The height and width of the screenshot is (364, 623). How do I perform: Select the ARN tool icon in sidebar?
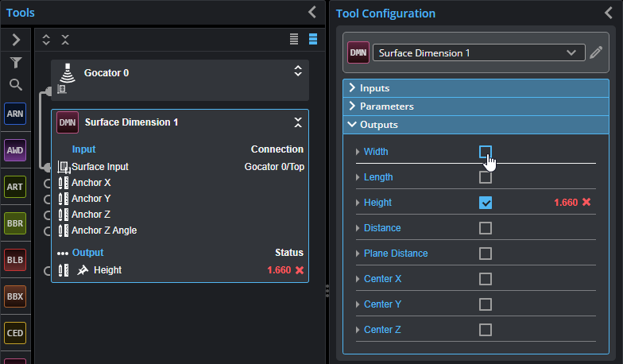click(x=15, y=114)
